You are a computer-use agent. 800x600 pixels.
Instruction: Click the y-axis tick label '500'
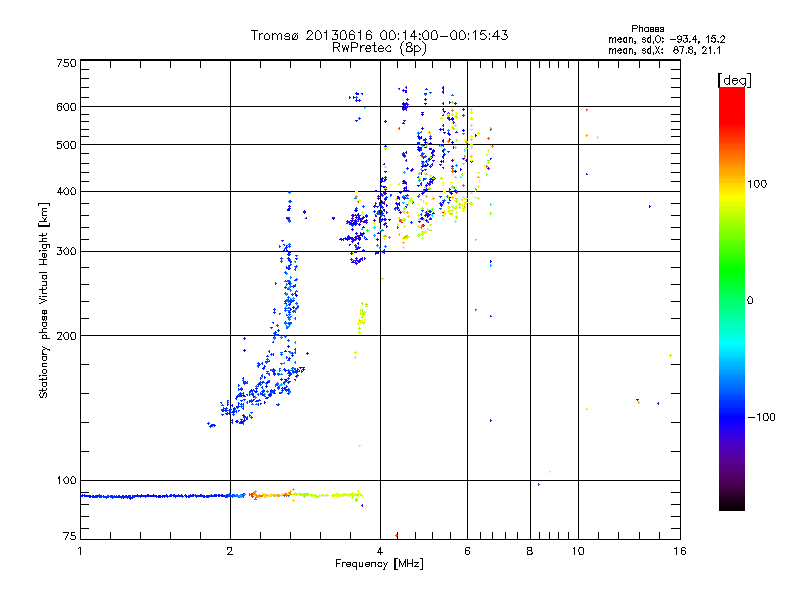click(x=66, y=145)
